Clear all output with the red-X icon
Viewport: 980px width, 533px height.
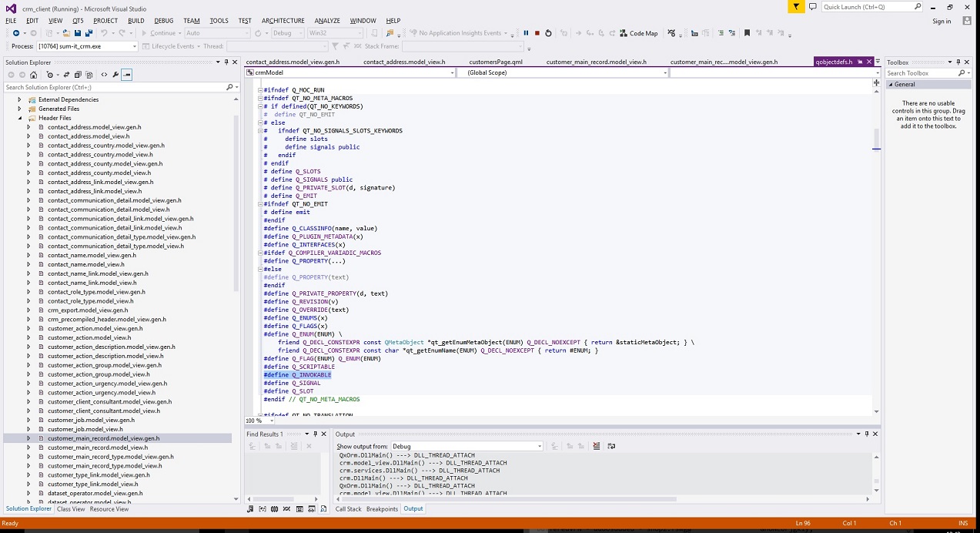[x=596, y=446]
